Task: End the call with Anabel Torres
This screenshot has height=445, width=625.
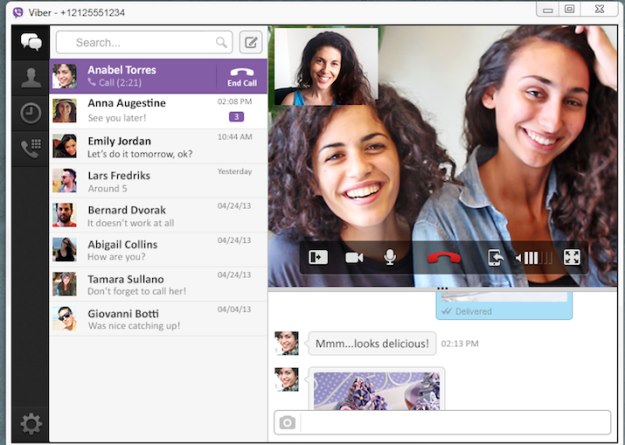Action: point(242,77)
